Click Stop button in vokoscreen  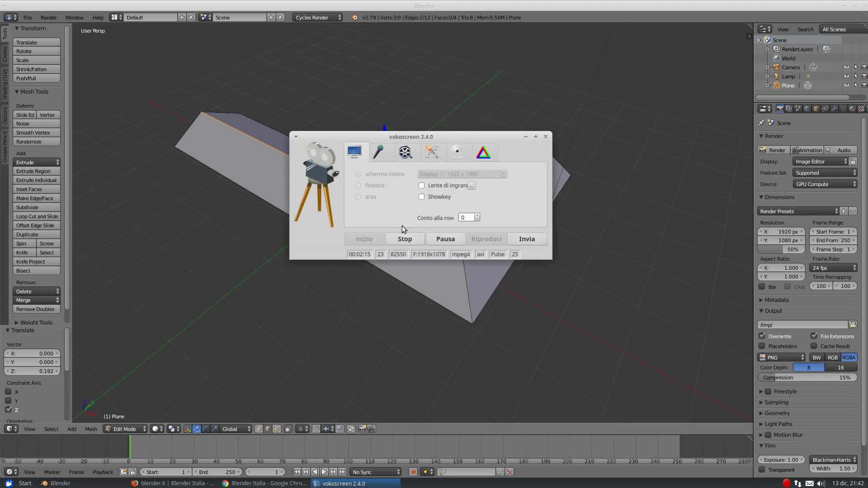click(405, 238)
